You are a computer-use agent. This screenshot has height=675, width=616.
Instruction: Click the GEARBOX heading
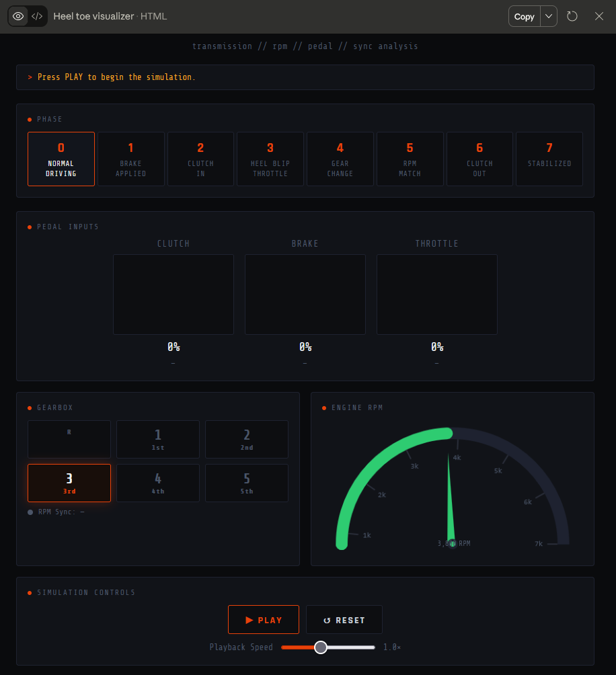point(55,407)
